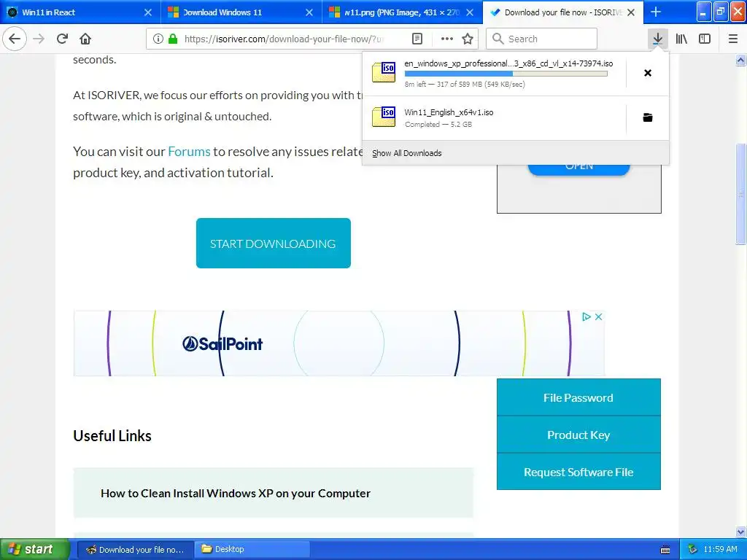747x560 pixels.
Task: Toggle the downloads panel arrow button
Action: (x=657, y=39)
